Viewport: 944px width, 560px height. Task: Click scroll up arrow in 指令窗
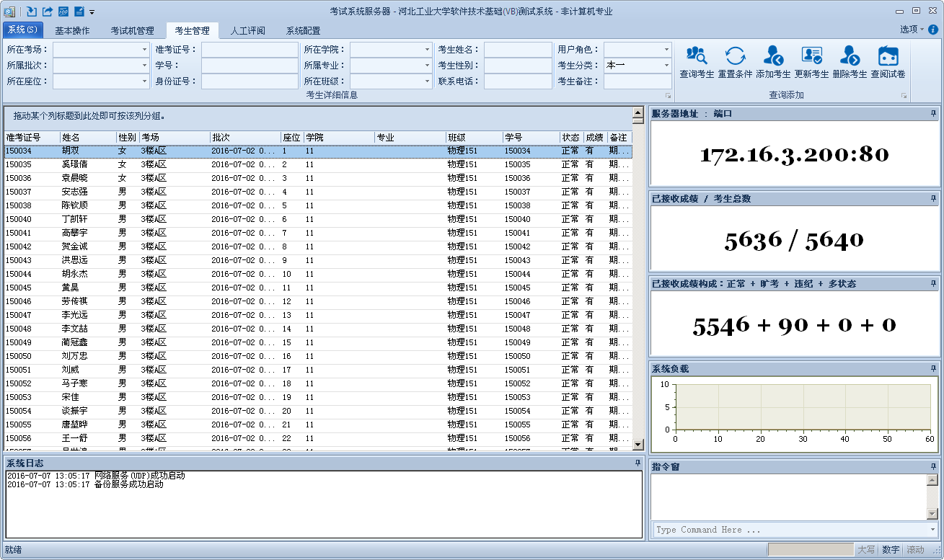coord(932,481)
